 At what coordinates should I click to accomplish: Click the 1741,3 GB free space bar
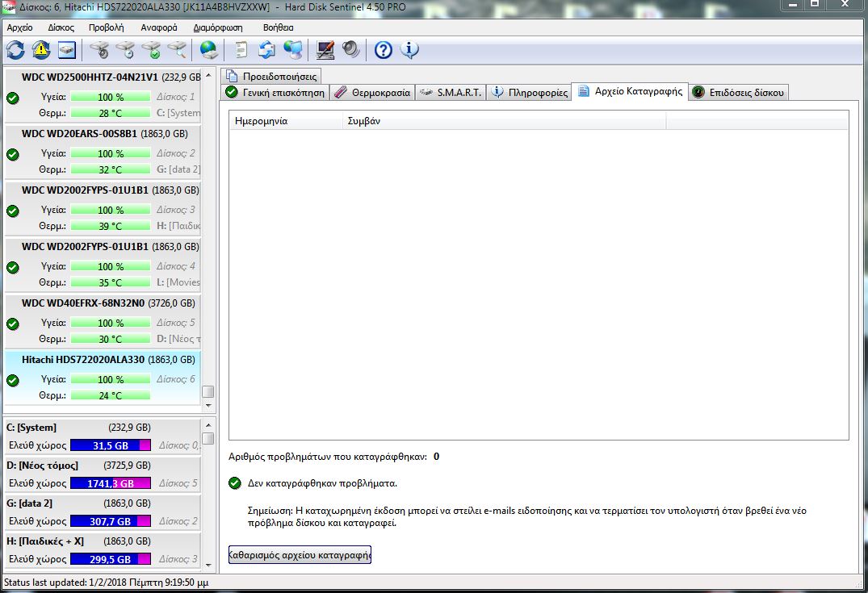coord(110,483)
